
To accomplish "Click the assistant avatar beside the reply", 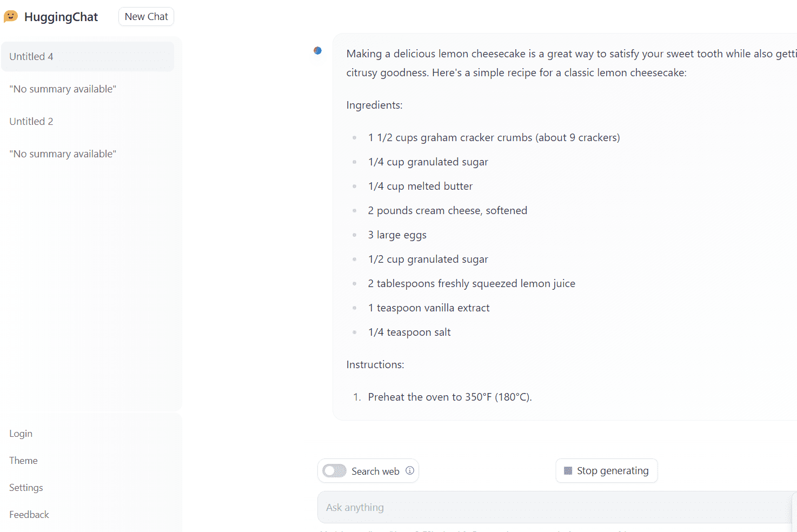I will click(318, 51).
